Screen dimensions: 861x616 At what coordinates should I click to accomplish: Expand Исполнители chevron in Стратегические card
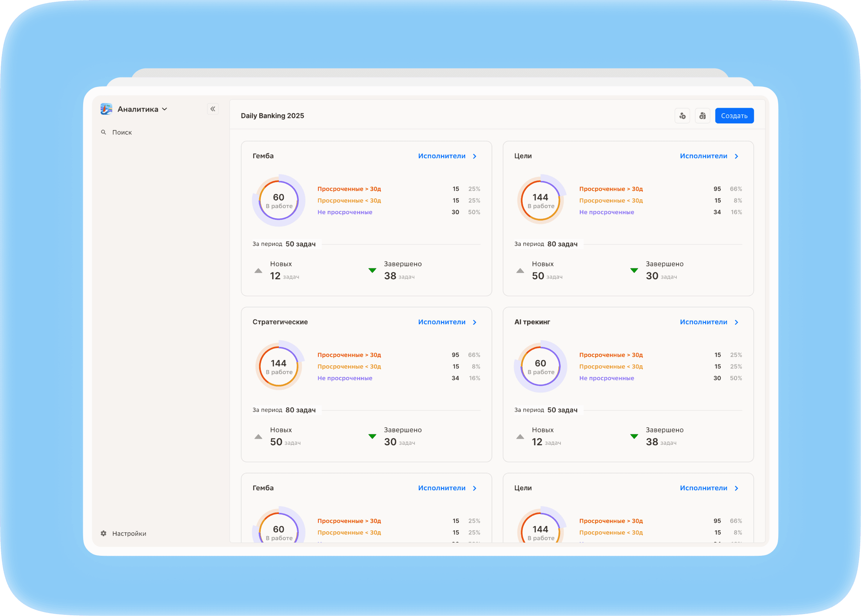point(475,322)
